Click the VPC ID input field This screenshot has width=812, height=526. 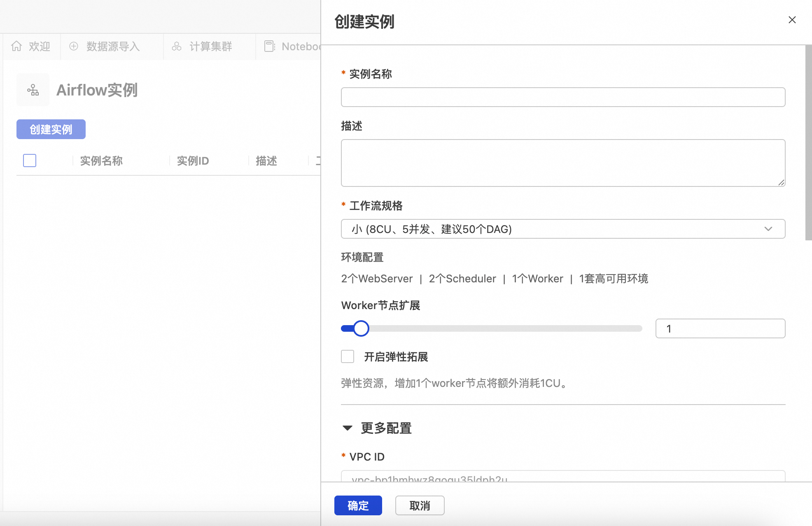tap(563, 476)
